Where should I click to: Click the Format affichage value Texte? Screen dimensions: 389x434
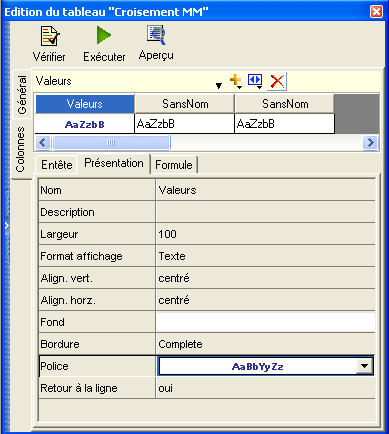tap(265, 256)
